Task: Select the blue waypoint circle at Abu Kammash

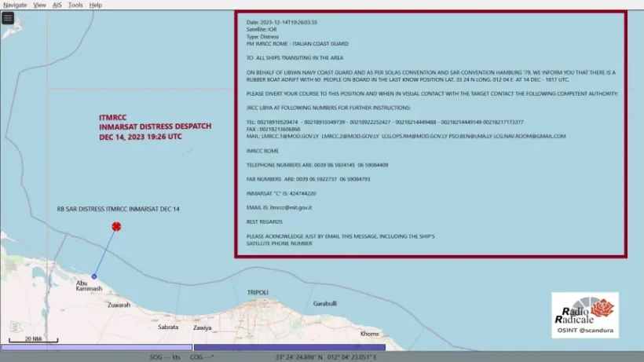Action: coord(94,276)
